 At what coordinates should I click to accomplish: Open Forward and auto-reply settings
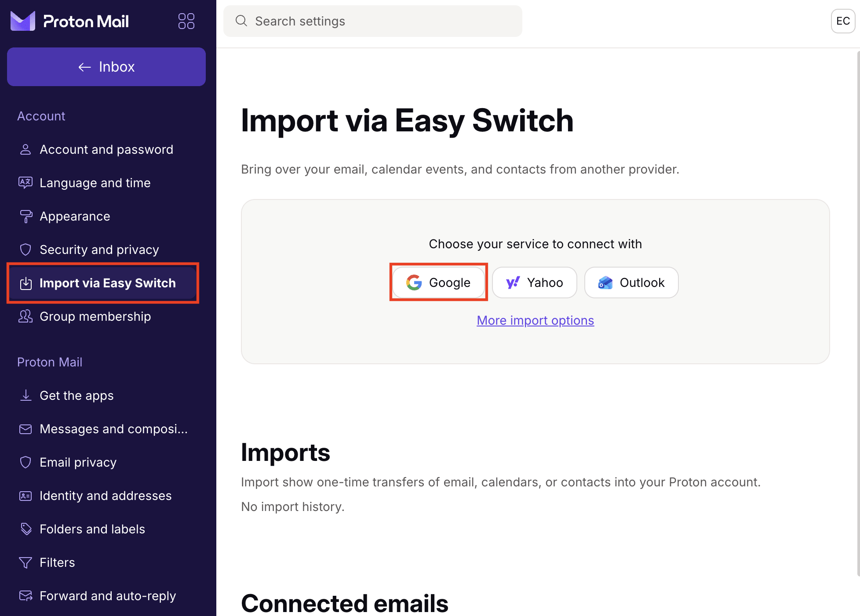click(106, 596)
